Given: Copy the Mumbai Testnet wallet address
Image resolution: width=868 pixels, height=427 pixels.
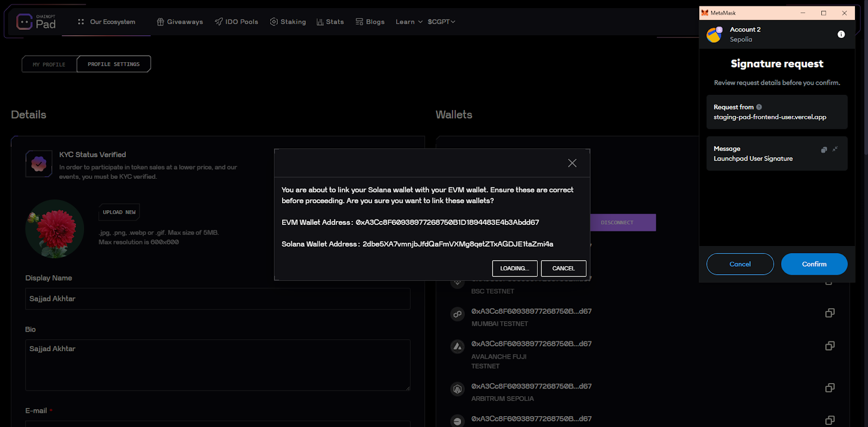Looking at the screenshot, I should click(829, 313).
